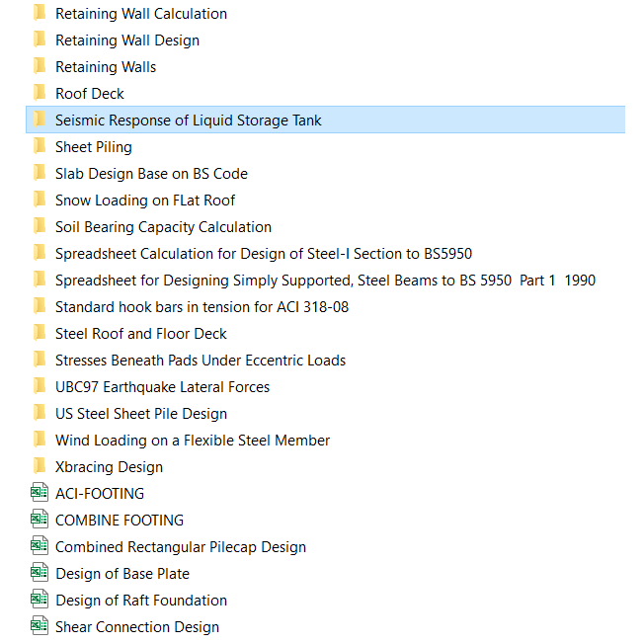Screen dimensions: 644x644
Task: Select the Excel icon for Design of Raft Foundation
Action: pos(40,600)
